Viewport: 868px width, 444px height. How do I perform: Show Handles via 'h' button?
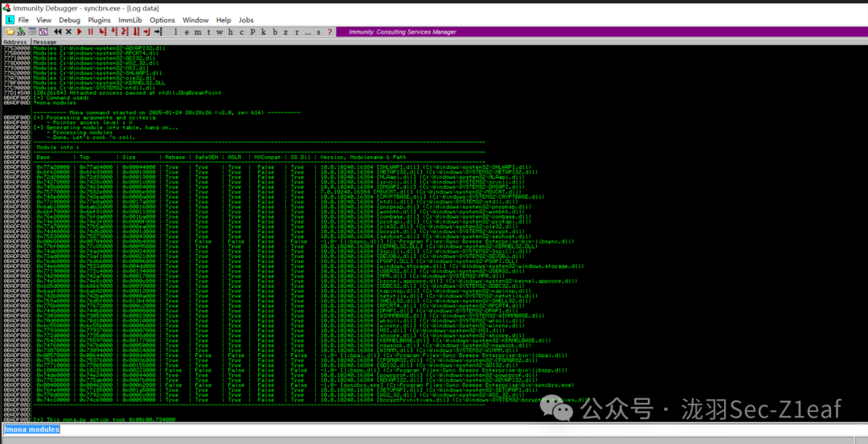(231, 32)
